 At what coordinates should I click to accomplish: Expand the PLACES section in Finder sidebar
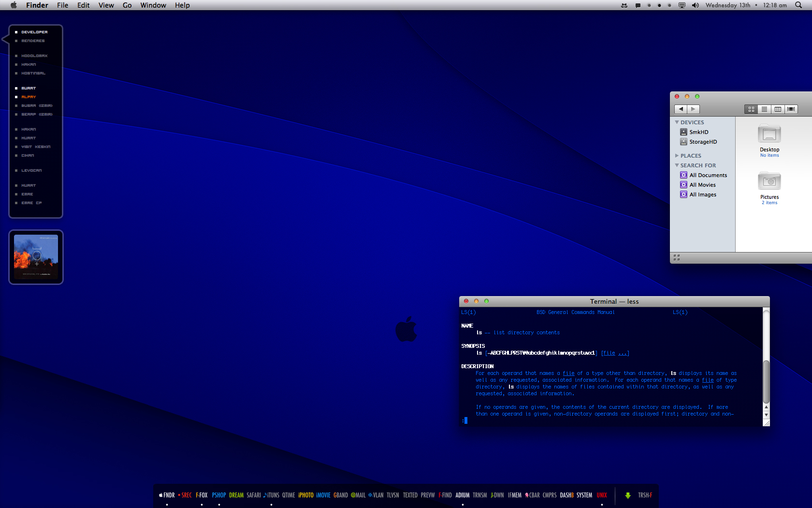tap(677, 156)
